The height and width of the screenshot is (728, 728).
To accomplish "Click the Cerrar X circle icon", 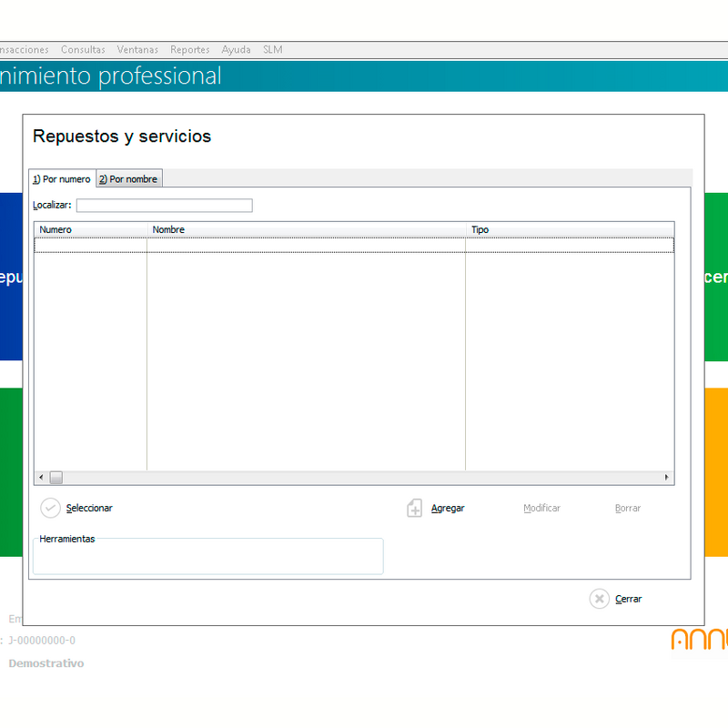I will pos(600,599).
